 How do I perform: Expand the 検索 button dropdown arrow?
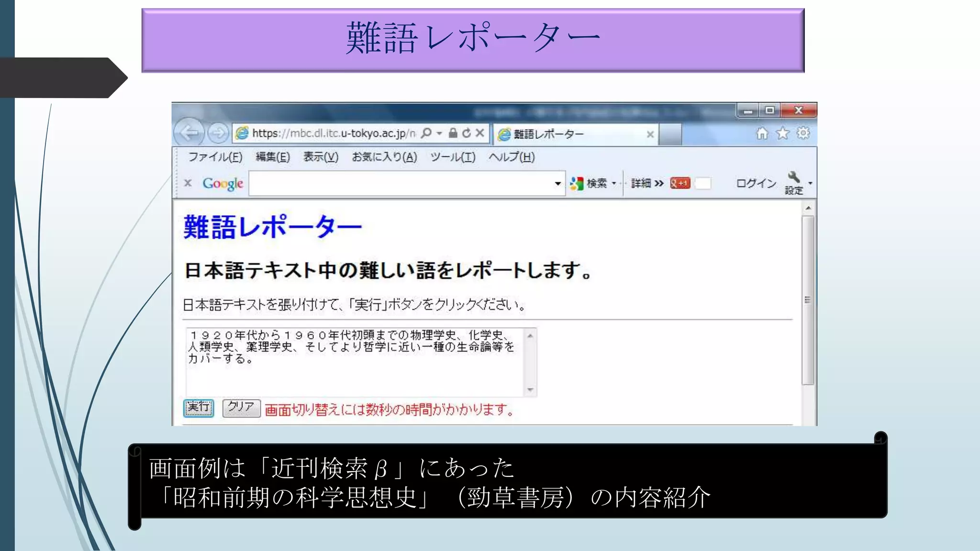coord(614,183)
